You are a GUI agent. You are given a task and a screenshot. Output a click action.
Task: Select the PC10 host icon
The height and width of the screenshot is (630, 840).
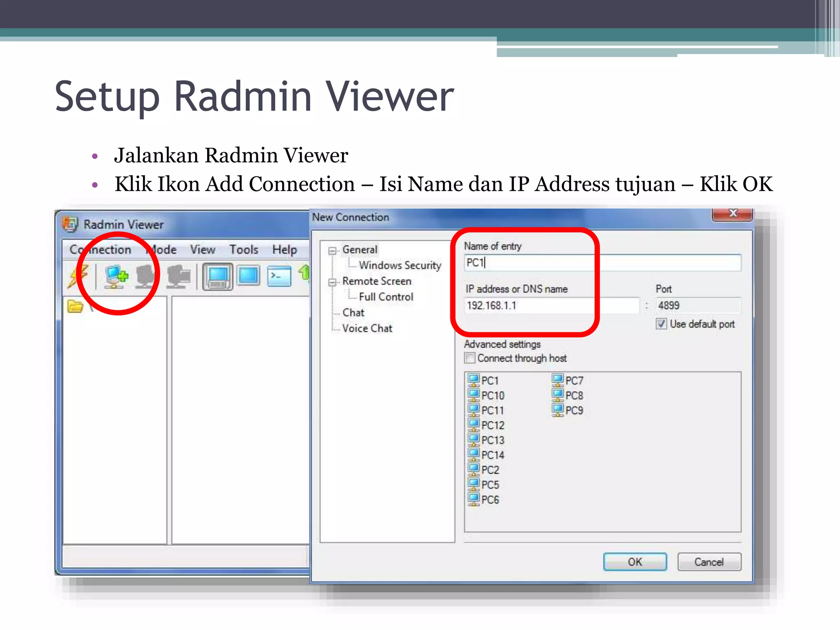[474, 395]
